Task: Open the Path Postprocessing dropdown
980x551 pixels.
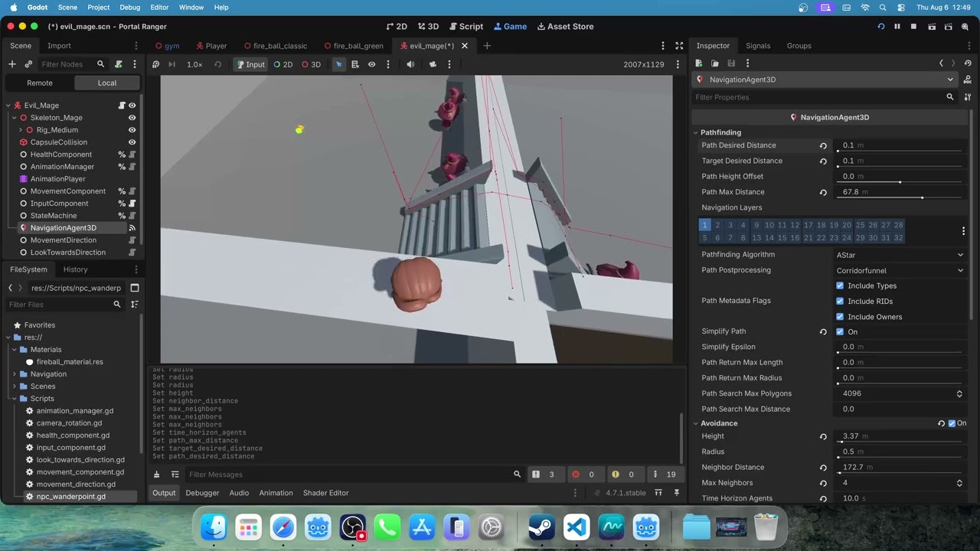Action: [900, 270]
